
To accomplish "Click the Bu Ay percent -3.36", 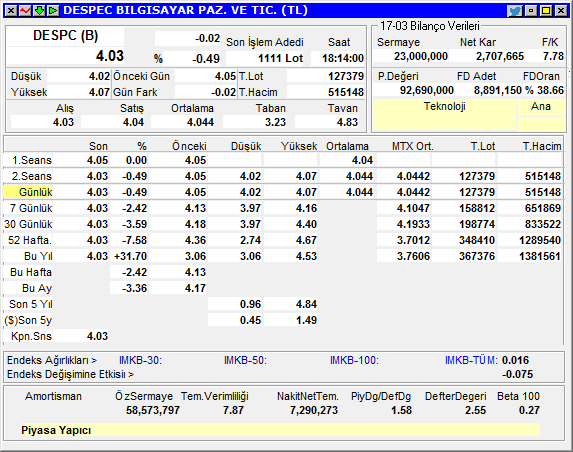I will pos(134,288).
